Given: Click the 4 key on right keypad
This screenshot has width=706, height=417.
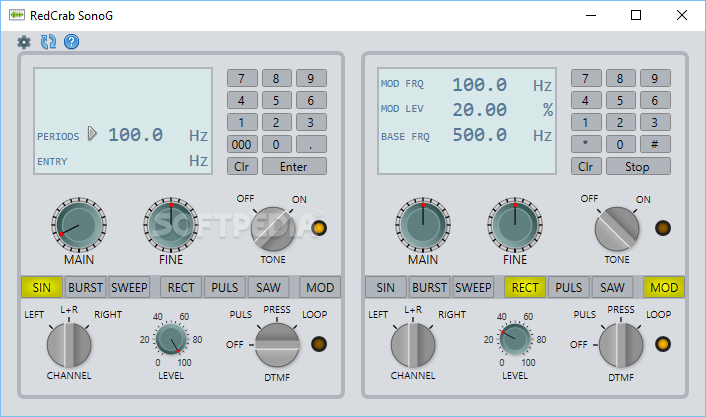Looking at the screenshot, I should click(586, 100).
